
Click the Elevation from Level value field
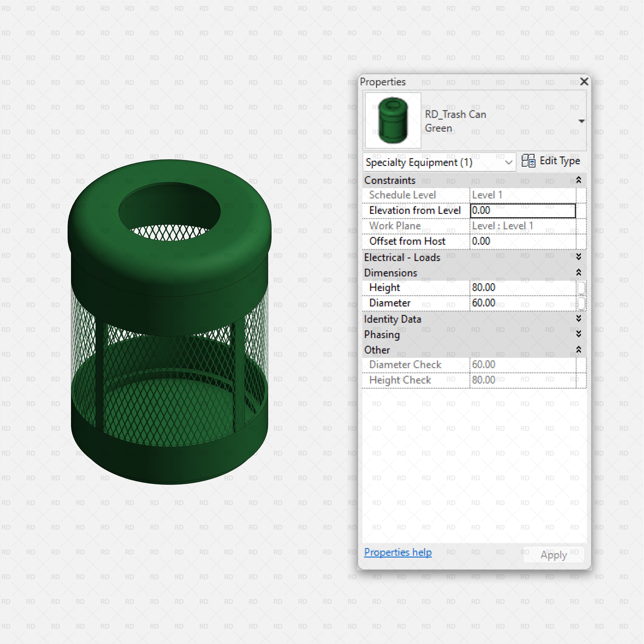pos(523,211)
